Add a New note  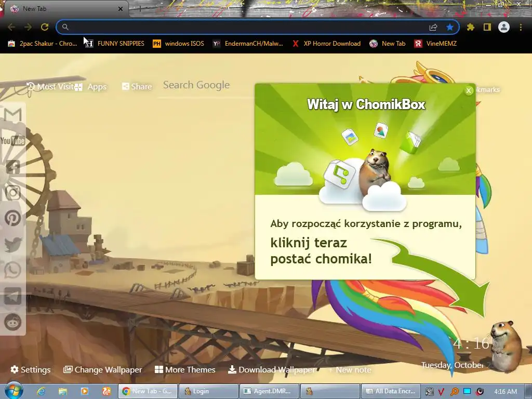click(350, 370)
